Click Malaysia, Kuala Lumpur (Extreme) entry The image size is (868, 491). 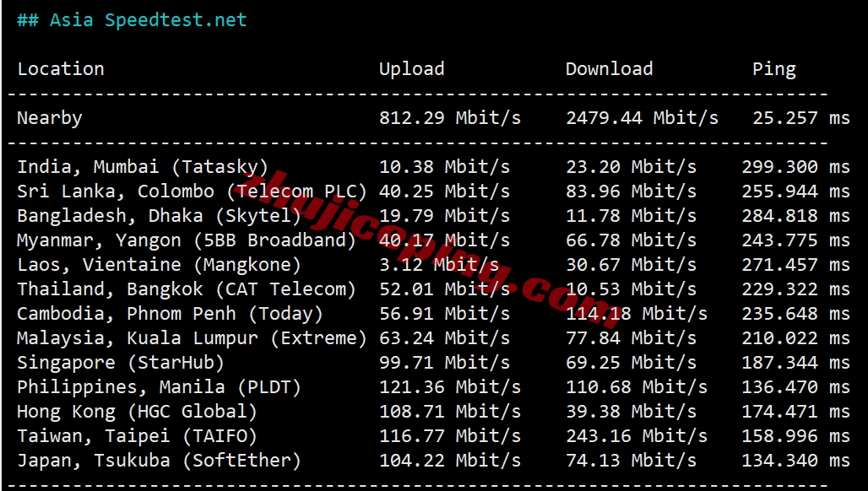click(x=433, y=337)
